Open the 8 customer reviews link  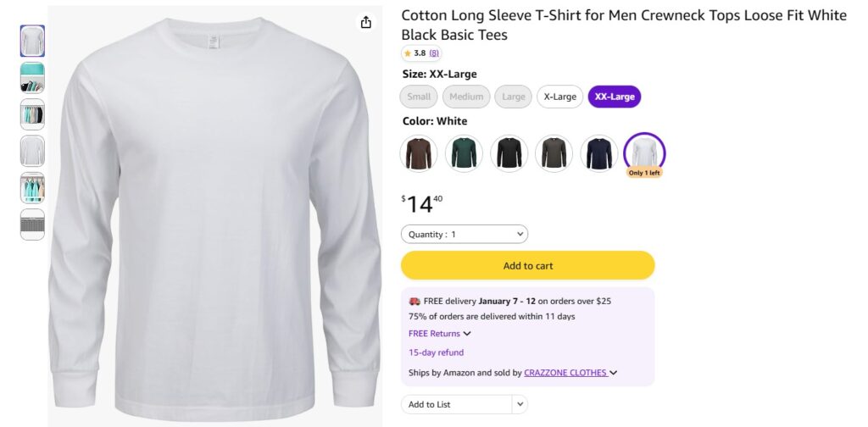click(x=434, y=53)
